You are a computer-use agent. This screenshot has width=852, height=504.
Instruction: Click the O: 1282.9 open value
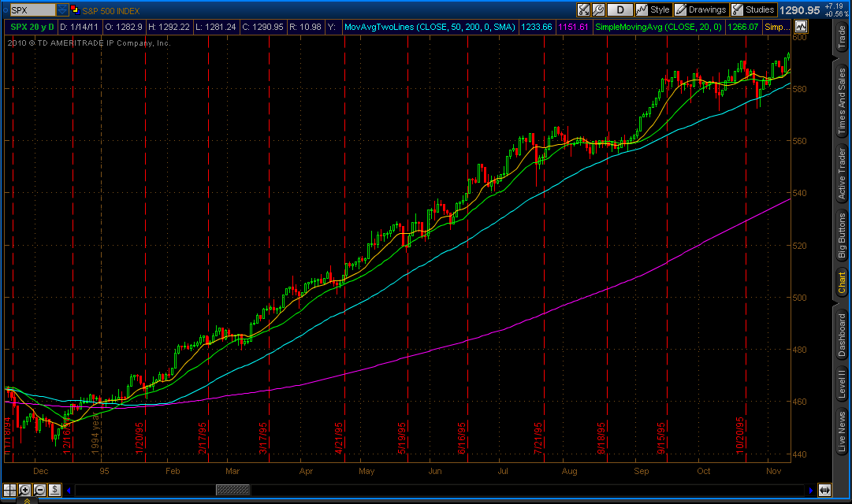click(124, 27)
